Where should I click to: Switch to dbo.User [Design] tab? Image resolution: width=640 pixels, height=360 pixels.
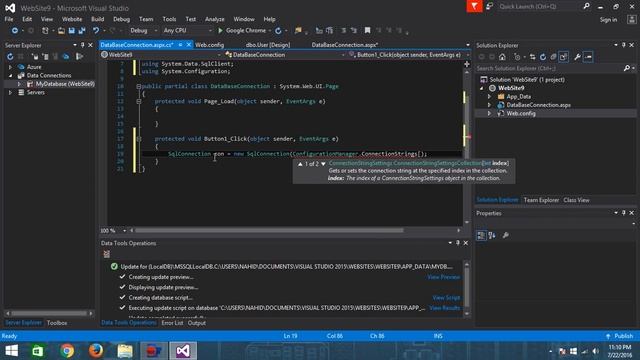[x=268, y=45]
